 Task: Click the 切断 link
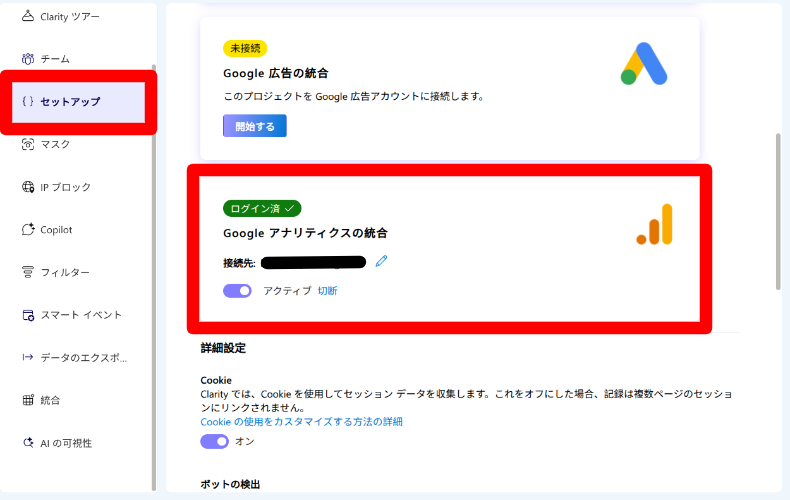point(327,291)
